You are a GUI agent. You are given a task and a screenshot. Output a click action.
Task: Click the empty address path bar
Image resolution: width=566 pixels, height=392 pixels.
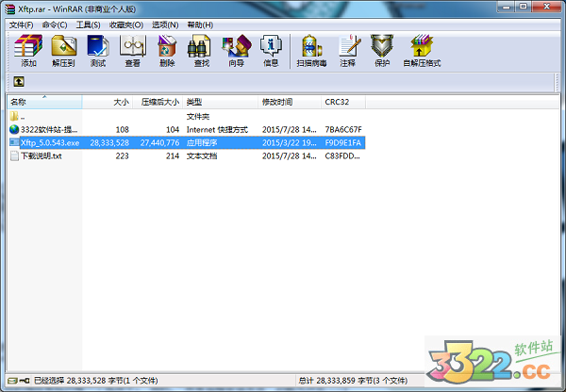(289, 82)
